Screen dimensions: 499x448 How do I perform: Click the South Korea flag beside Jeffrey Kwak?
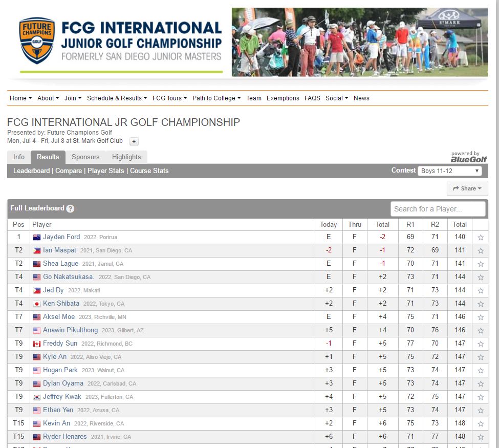37,397
